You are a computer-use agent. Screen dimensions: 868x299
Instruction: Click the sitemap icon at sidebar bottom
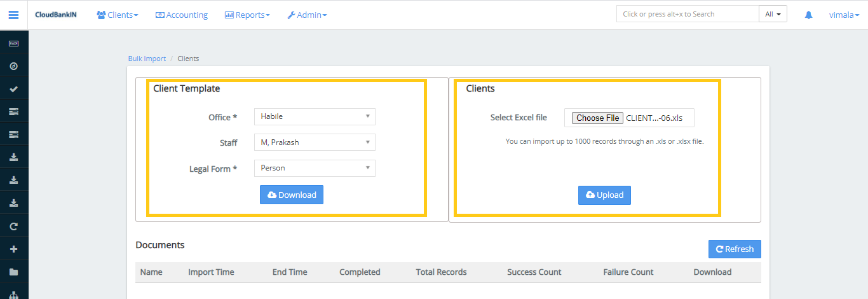[13, 294]
